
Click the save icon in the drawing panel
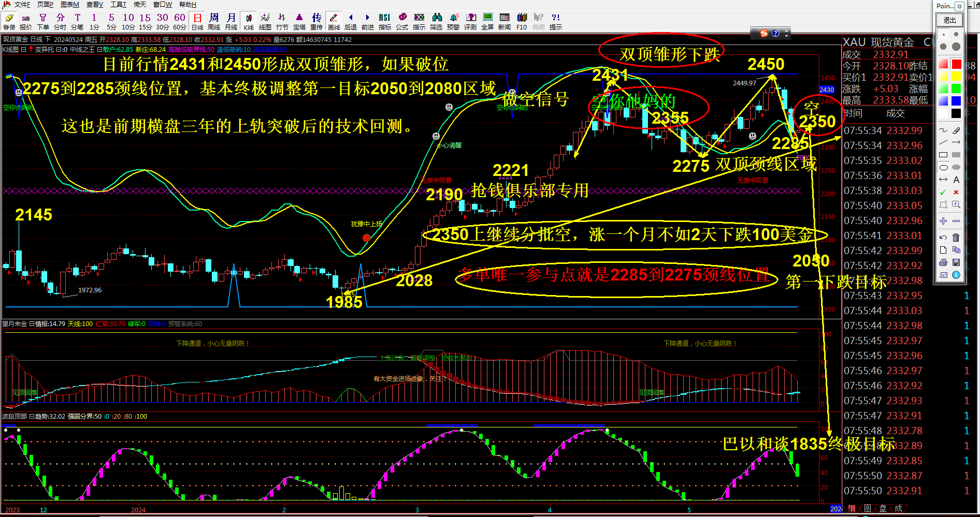956,262
